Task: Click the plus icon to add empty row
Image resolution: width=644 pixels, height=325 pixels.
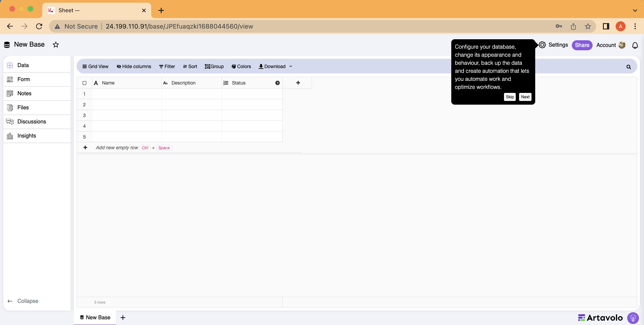Action: click(85, 148)
